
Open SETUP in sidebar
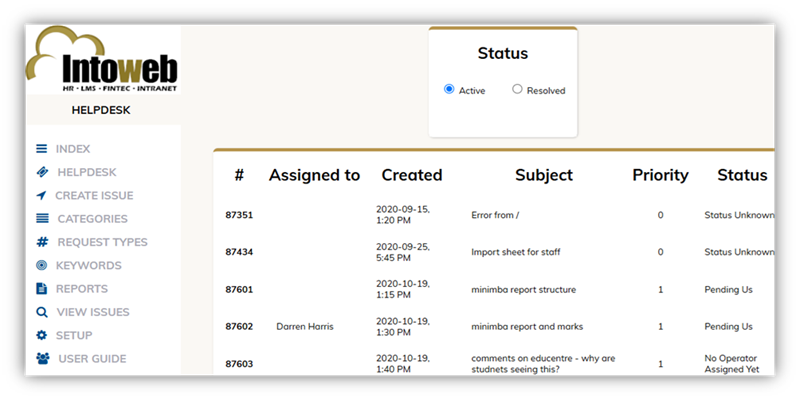click(74, 335)
